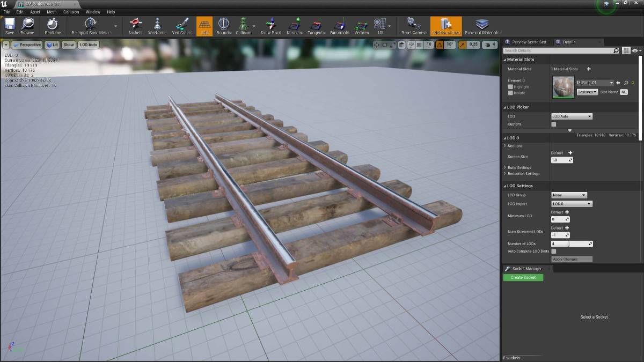Click the Reimport Base Mesh button
Screen dimensions: 644x362
(90, 26)
